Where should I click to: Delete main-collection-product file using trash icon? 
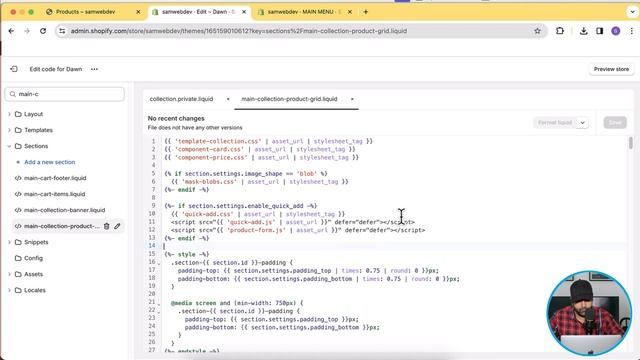click(x=107, y=226)
